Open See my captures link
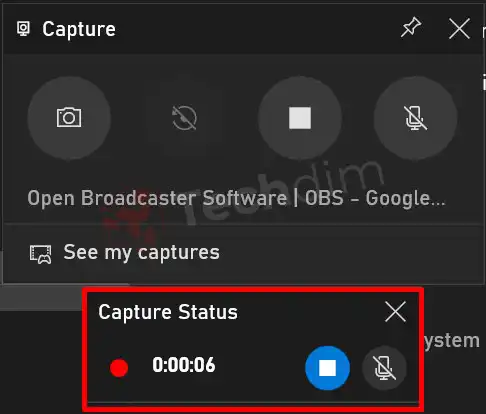486x414 pixels. coord(142,252)
